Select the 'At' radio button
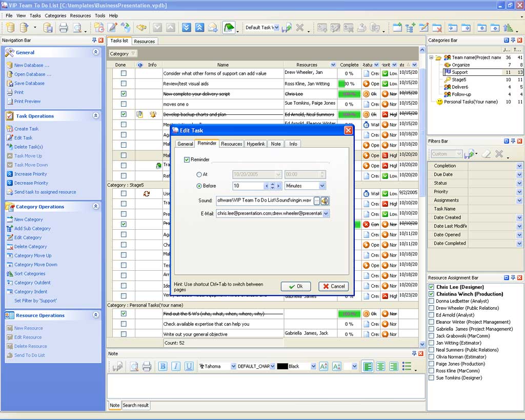 [x=199, y=175]
